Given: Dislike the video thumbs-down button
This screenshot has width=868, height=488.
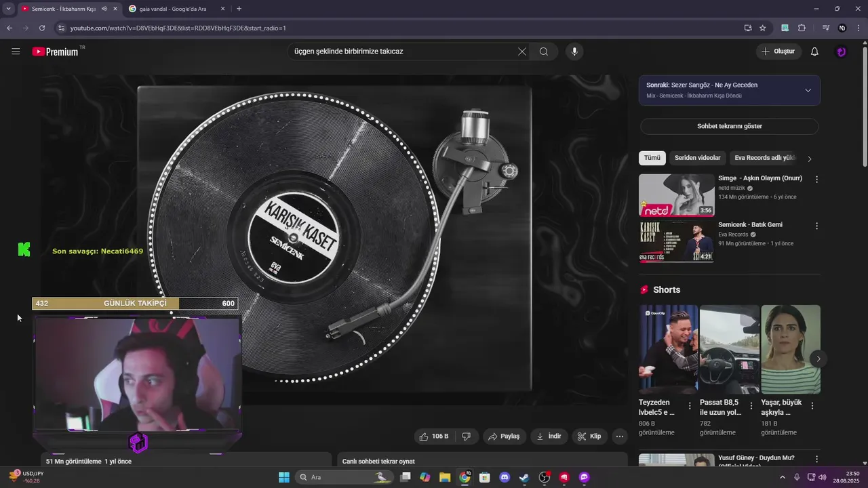Looking at the screenshot, I should click(467, 436).
